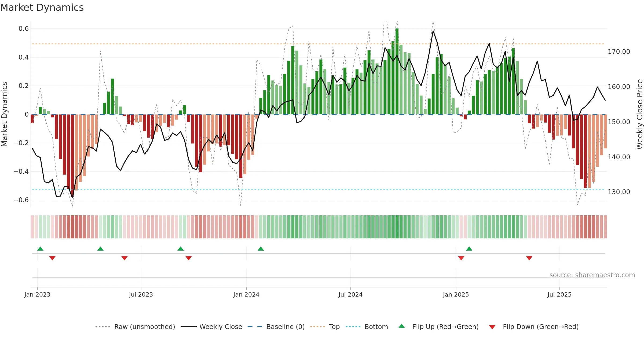Click the green flip-up triangle between Jan and Jul 2023
The width and height of the screenshot is (644, 362).
(100, 249)
